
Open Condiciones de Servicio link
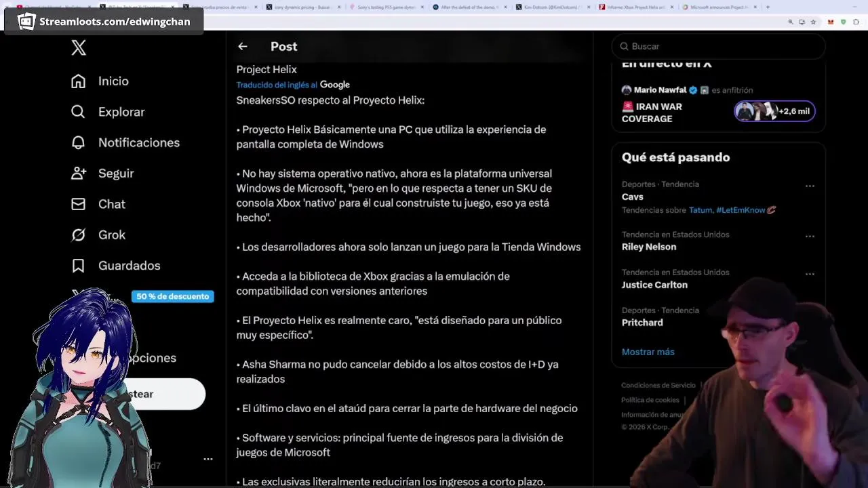pyautogui.click(x=658, y=385)
